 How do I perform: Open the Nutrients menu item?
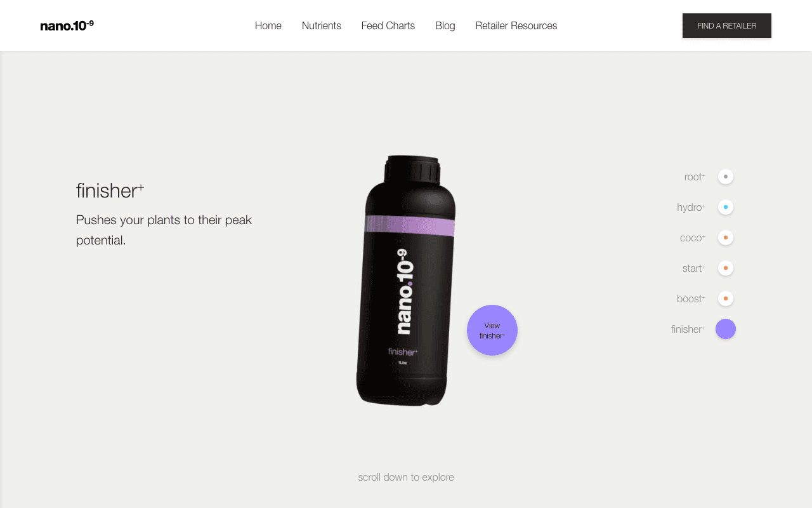pyautogui.click(x=322, y=25)
